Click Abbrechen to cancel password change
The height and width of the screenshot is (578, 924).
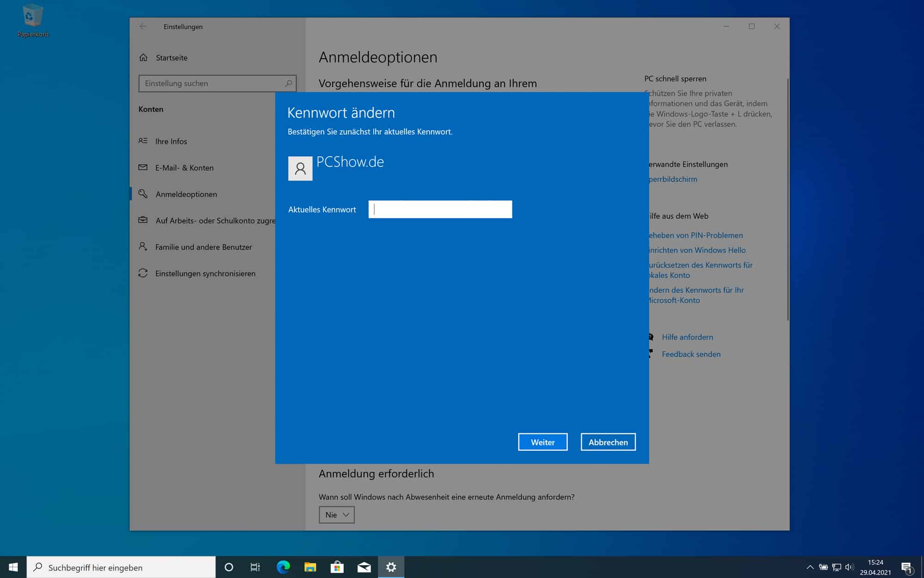click(x=608, y=442)
